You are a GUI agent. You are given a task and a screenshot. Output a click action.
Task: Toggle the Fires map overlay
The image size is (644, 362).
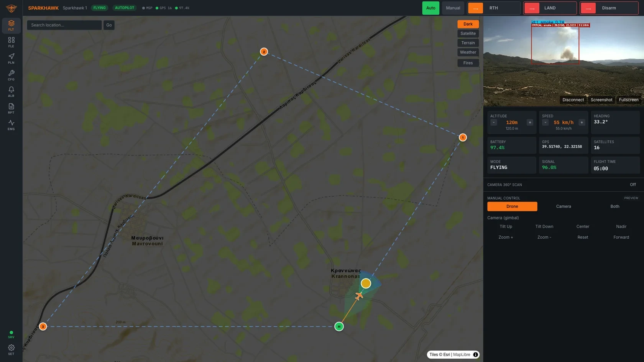[x=468, y=63]
